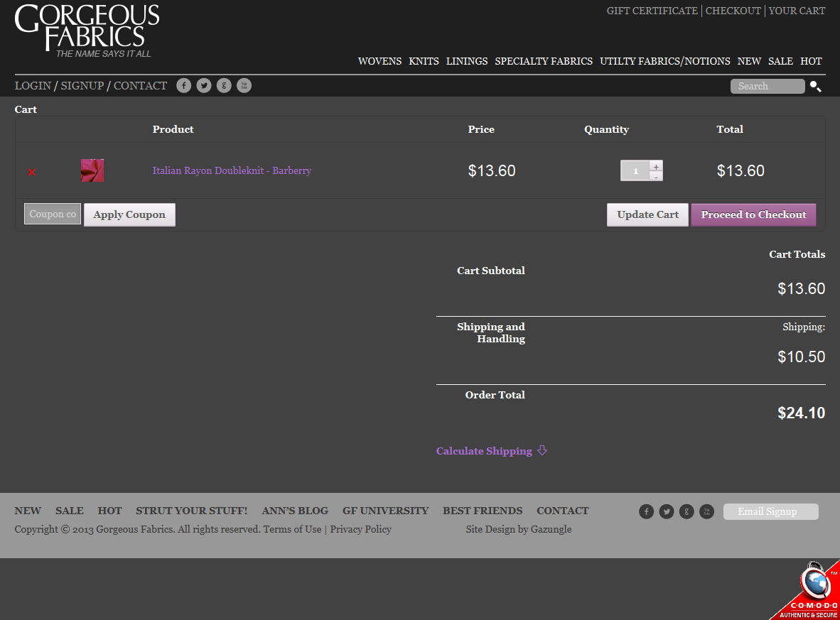Viewport: 840px width, 620px height.
Task: Open the Wovens menu
Action: pyautogui.click(x=379, y=61)
